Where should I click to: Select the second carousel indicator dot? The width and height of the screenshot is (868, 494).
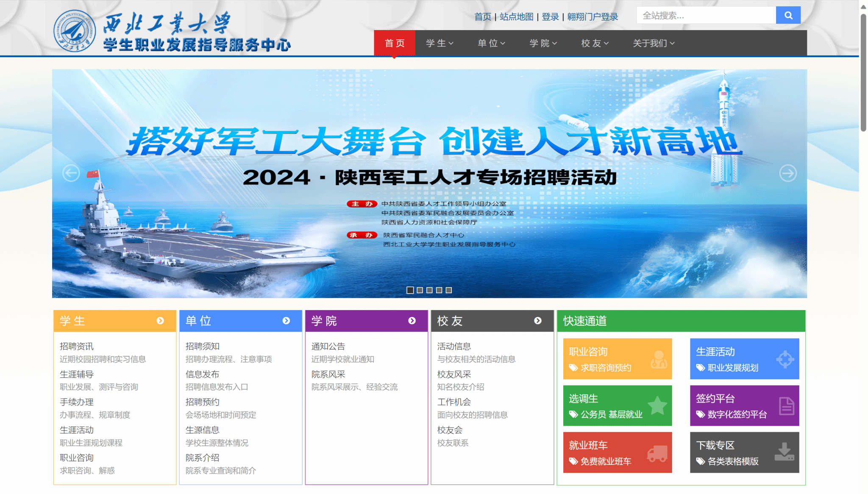(420, 290)
